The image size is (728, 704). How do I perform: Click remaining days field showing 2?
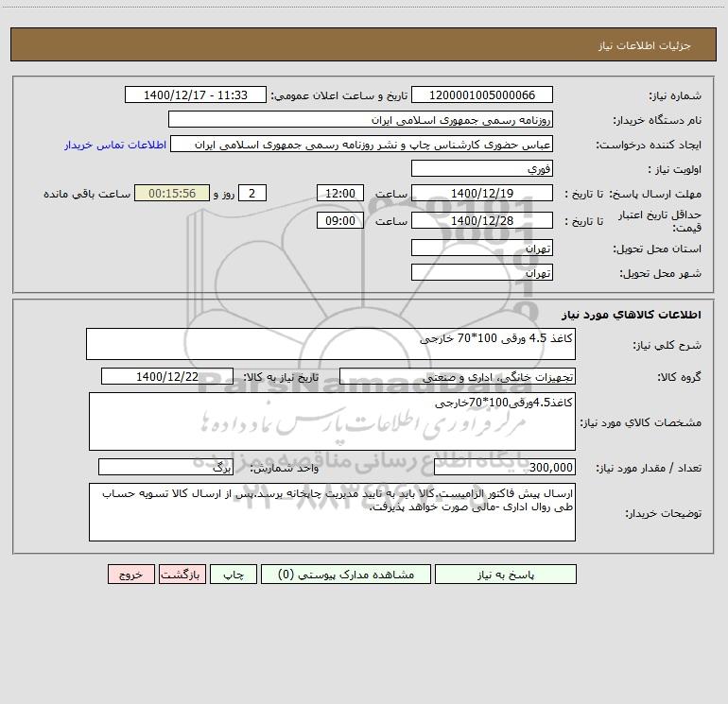(252, 193)
